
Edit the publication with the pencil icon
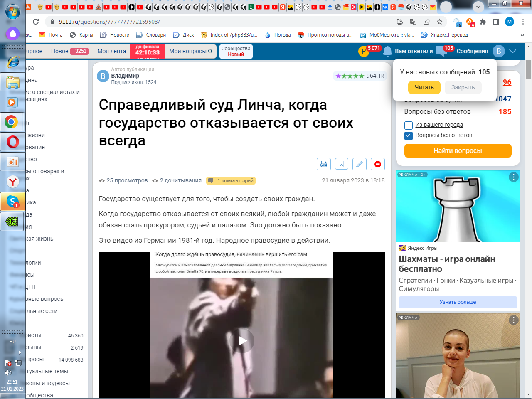tap(359, 164)
